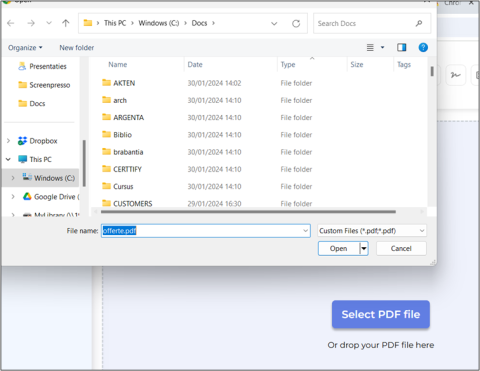Cancel the file dialog
480x371 pixels.
[x=401, y=249]
